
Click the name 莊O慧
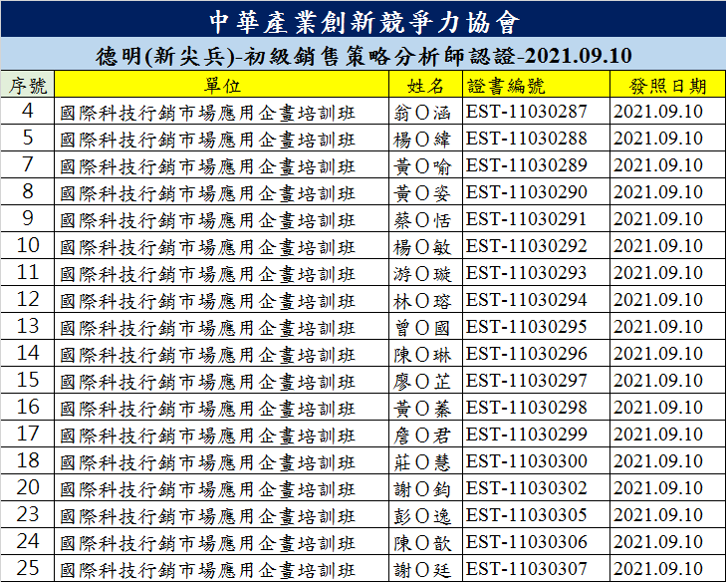point(422,463)
